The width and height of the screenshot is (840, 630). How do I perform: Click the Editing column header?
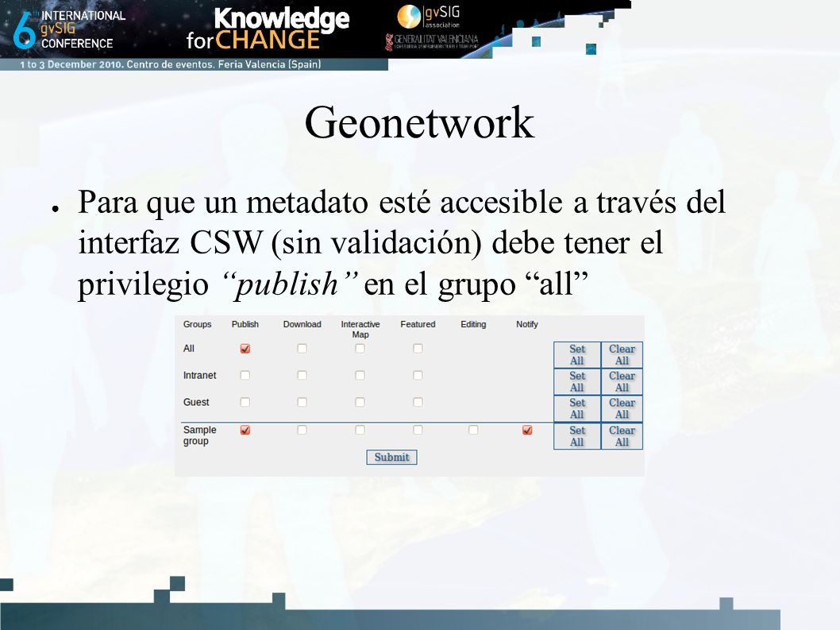(473, 324)
